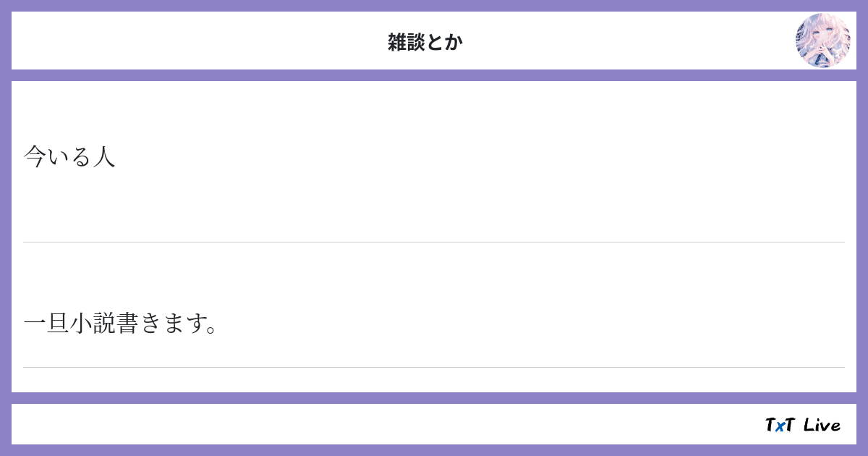
Task: Select the 一旦小説書きます。 message line
Action: coord(121,324)
